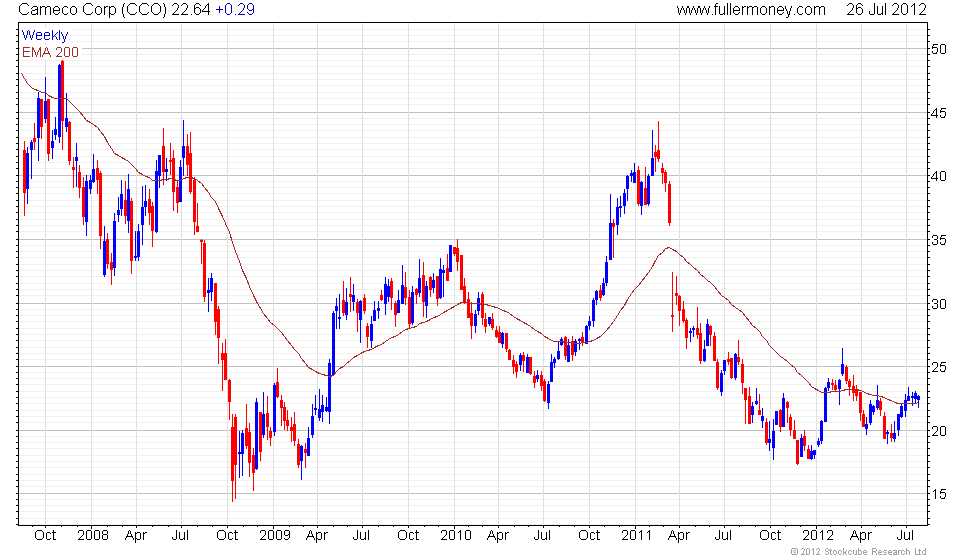This screenshot has width=980, height=560.
Task: Click the 25 price axis label
Action: pyautogui.click(x=939, y=367)
